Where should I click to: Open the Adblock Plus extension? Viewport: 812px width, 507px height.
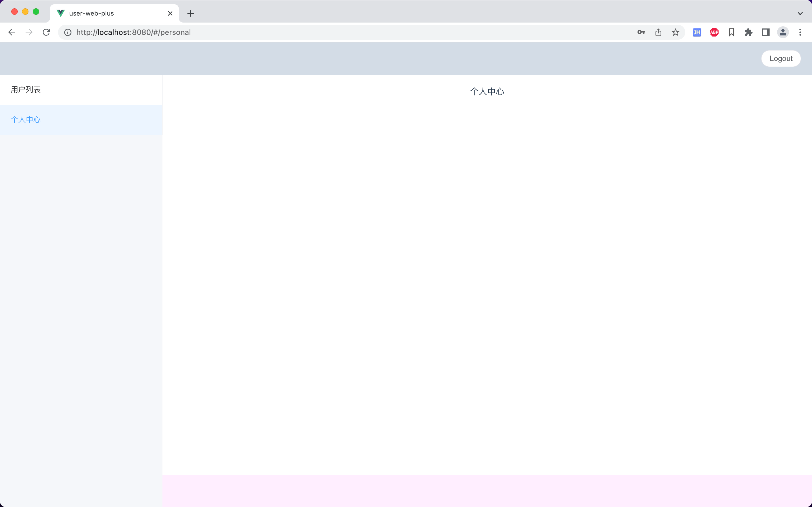(714, 32)
